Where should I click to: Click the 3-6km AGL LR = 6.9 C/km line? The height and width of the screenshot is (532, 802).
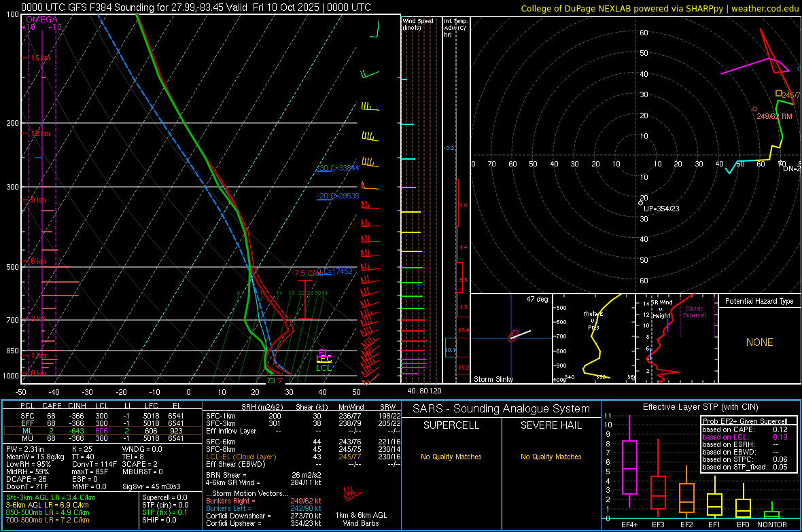48,505
